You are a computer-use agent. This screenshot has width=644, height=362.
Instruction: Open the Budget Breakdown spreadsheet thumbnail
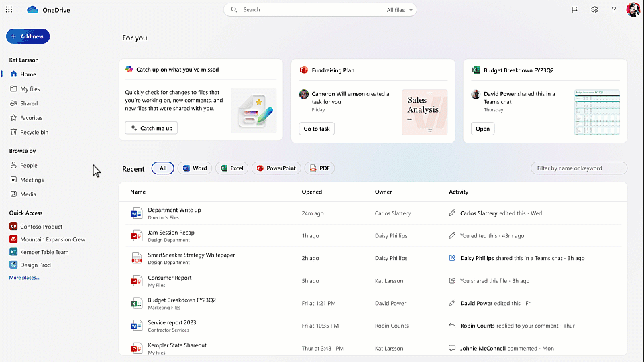click(597, 112)
